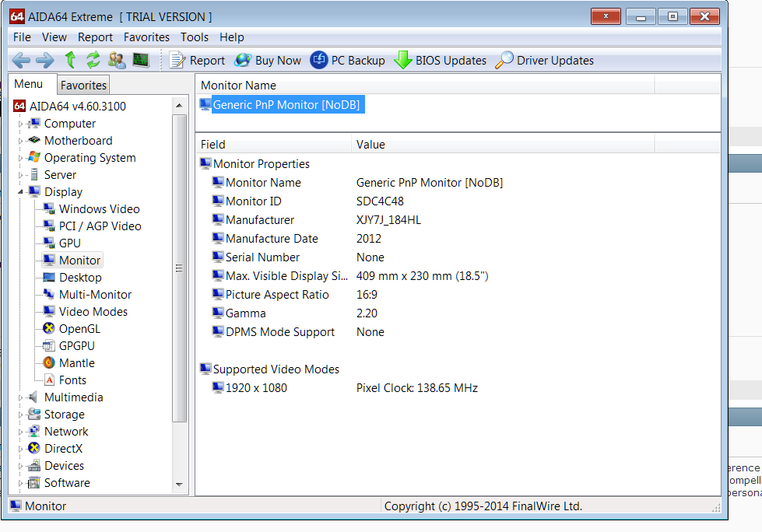Click the Report toolbar button
Viewport: 762px width, 532px height.
click(x=197, y=61)
